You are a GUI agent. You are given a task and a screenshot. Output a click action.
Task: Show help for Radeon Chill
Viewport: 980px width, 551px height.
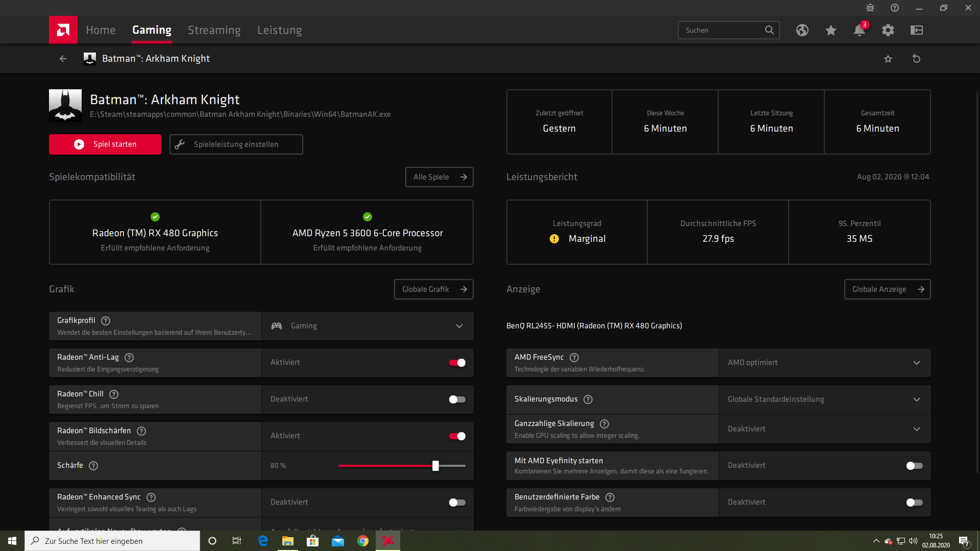click(x=114, y=394)
